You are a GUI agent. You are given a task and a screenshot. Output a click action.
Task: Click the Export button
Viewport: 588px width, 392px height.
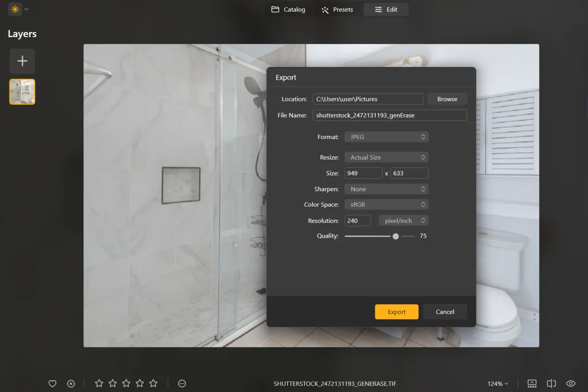[x=396, y=312]
